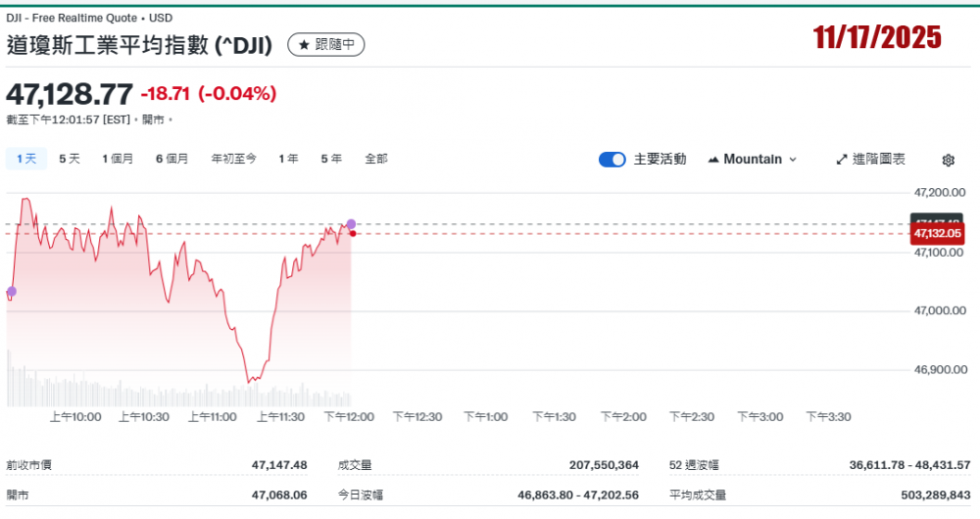
Task: Click the red current price dot
Action: click(x=352, y=233)
